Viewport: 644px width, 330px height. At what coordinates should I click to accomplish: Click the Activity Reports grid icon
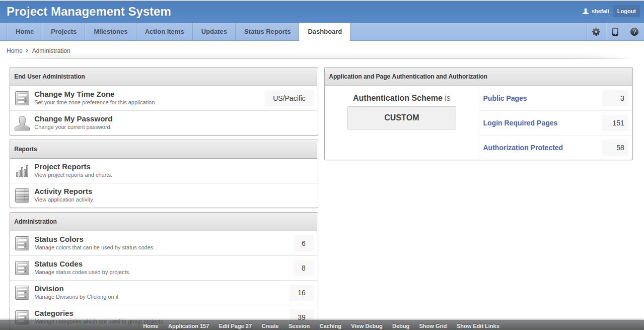22,195
